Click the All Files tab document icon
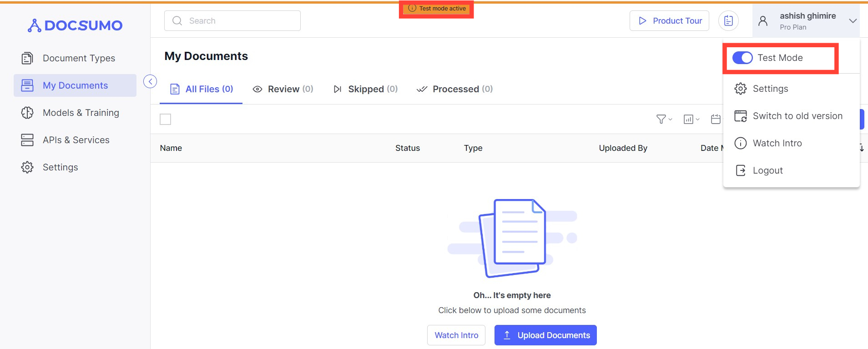 [175, 89]
